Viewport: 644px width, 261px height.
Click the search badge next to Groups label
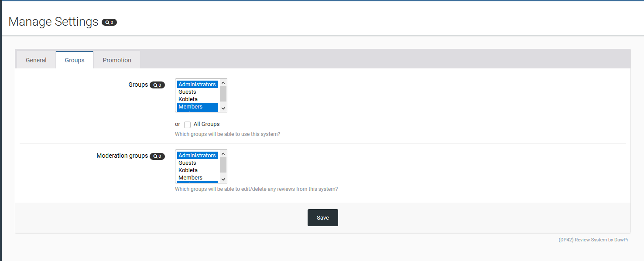[x=157, y=85]
